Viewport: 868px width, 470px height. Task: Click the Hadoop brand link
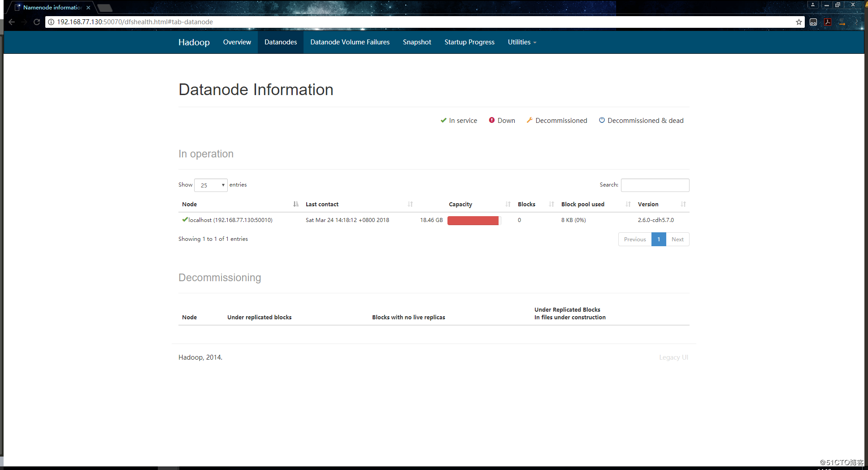click(x=194, y=42)
